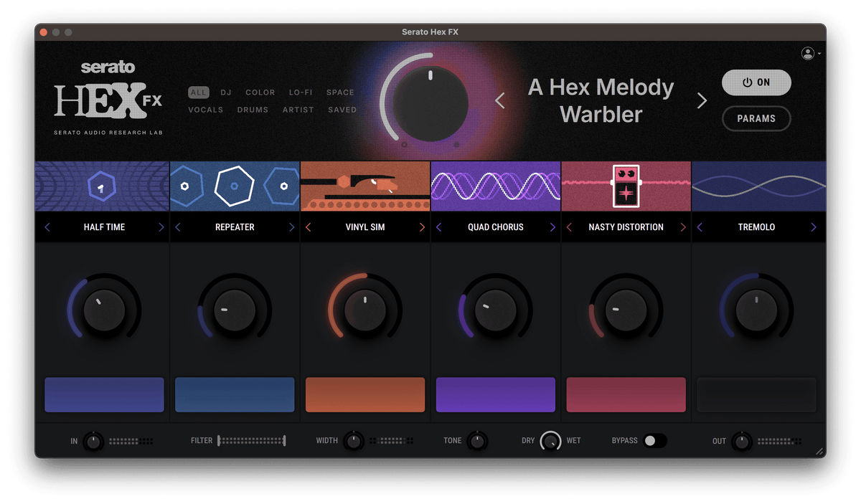The width and height of the screenshot is (861, 504).
Task: Switch Quad Chorus slot to next effect
Action: pyautogui.click(x=552, y=227)
